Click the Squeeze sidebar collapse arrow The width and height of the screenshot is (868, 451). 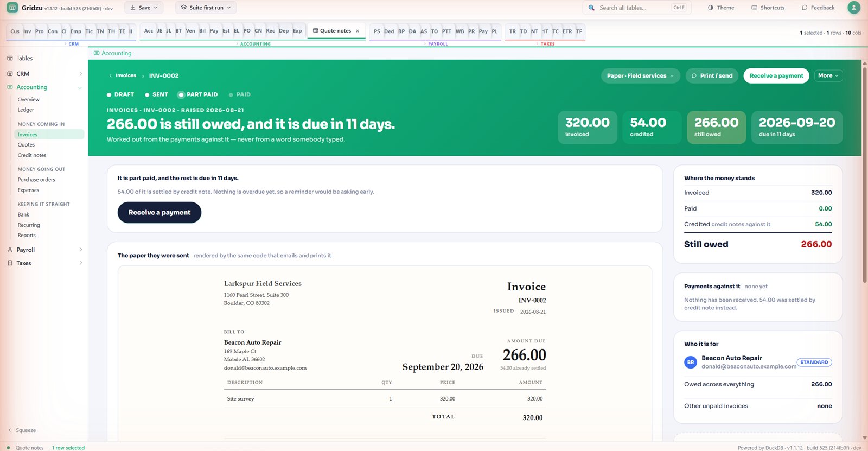point(9,430)
